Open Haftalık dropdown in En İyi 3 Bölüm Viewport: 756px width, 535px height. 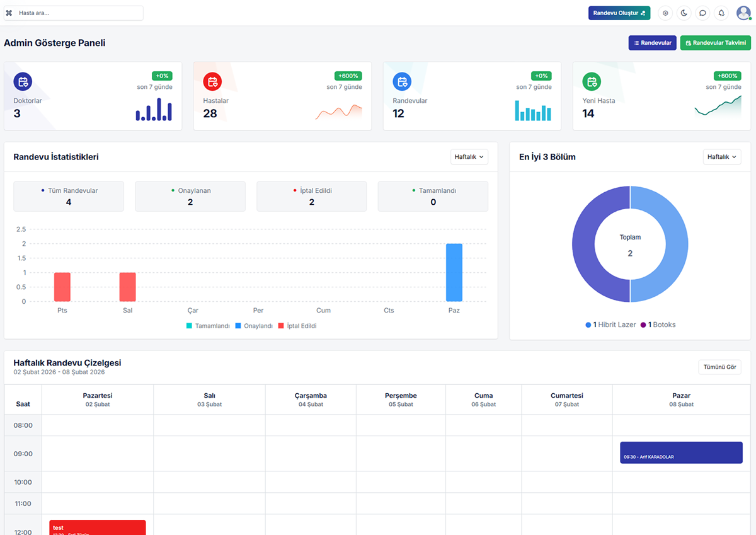722,157
